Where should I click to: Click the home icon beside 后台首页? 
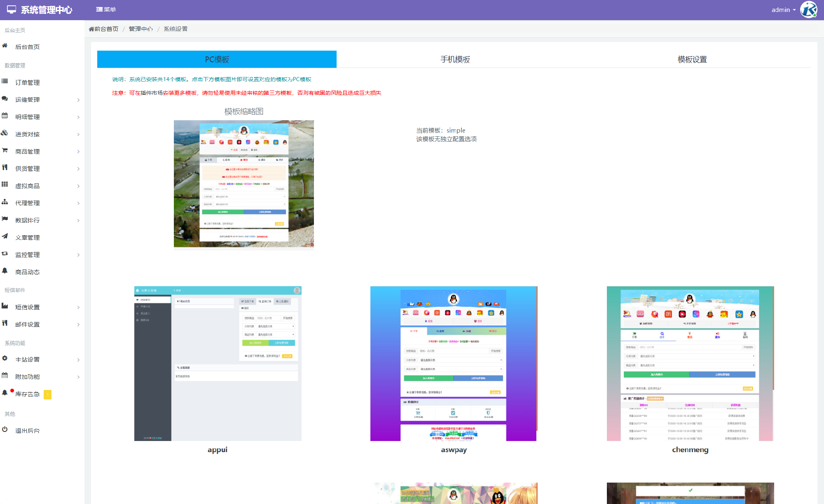[5, 46]
